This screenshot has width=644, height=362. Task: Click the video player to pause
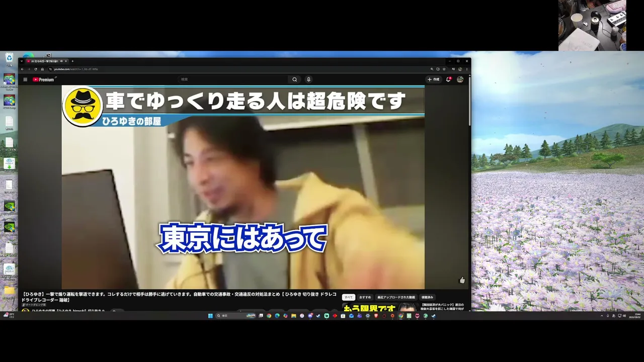[243, 187]
